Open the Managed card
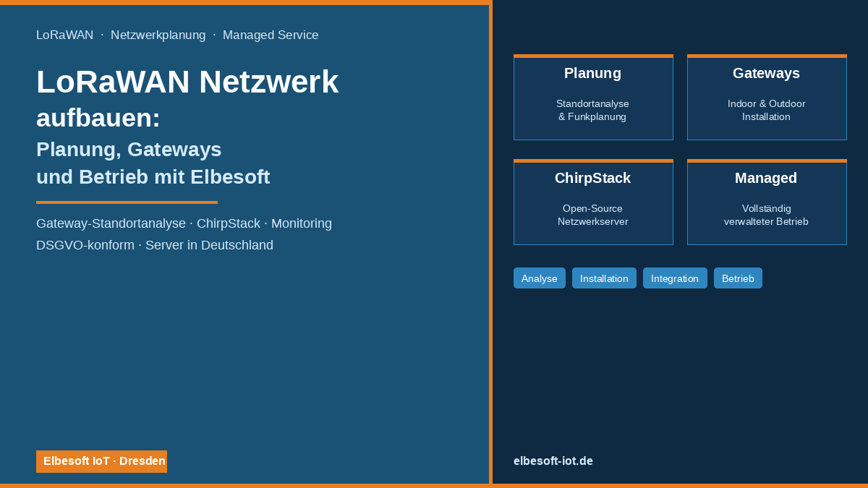This screenshot has height=488, width=868. pos(767,202)
